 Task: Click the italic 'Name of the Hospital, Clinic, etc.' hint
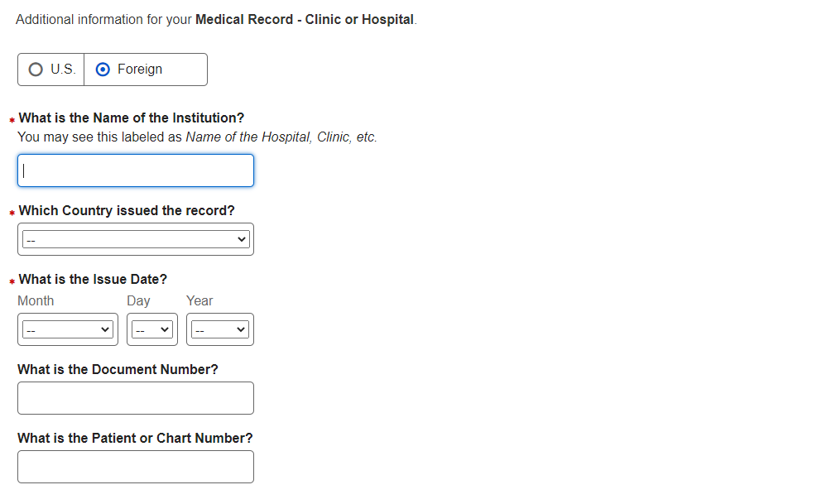(x=281, y=137)
